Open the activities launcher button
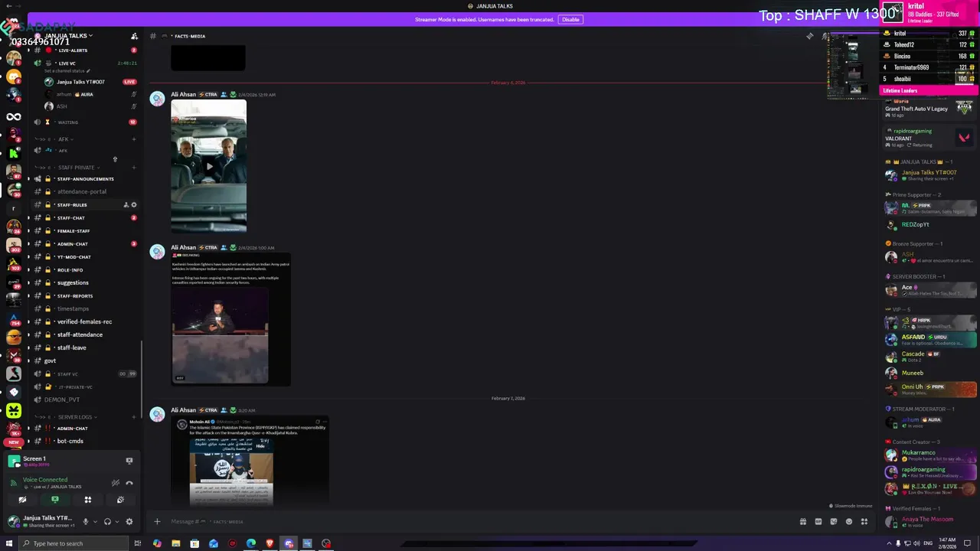 87,500
